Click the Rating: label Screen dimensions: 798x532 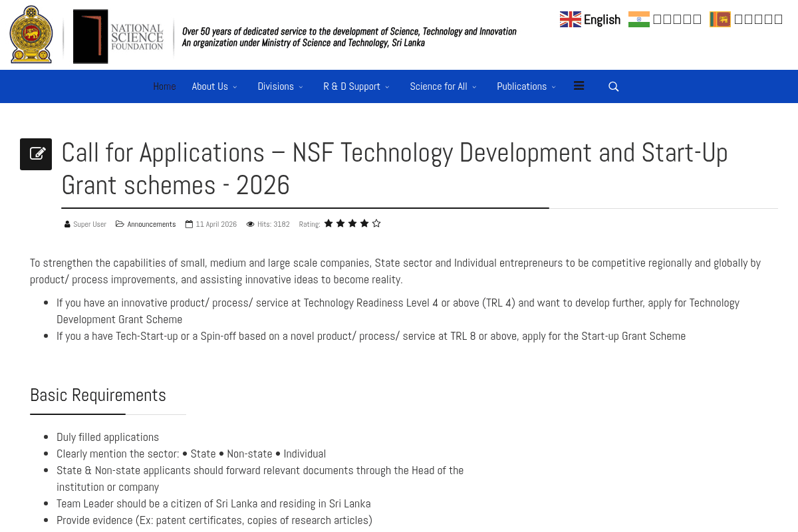(x=309, y=224)
